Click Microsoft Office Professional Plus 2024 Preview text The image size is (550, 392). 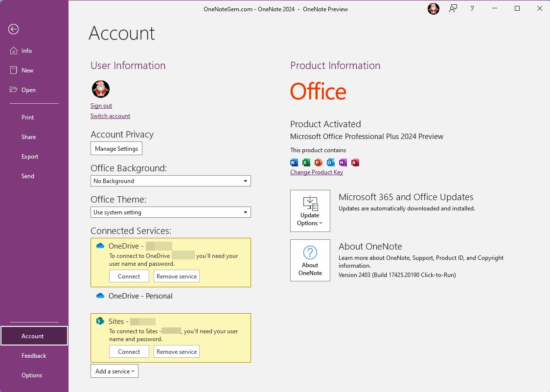pyautogui.click(x=367, y=137)
